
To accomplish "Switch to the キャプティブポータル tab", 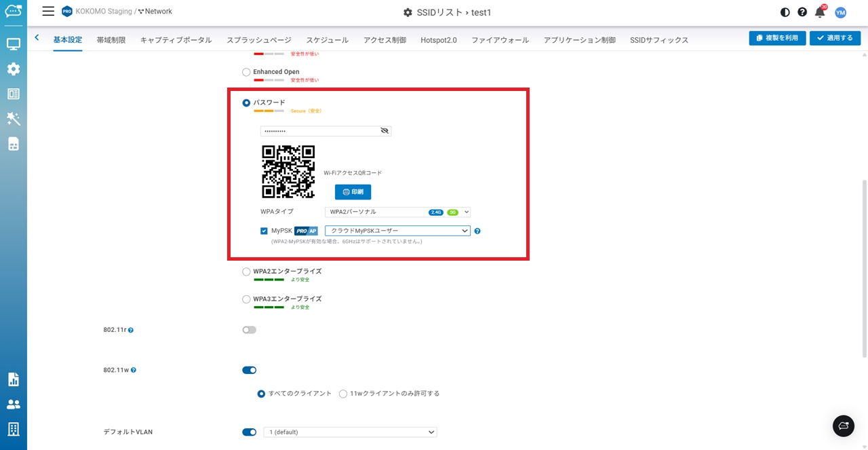I will [176, 40].
